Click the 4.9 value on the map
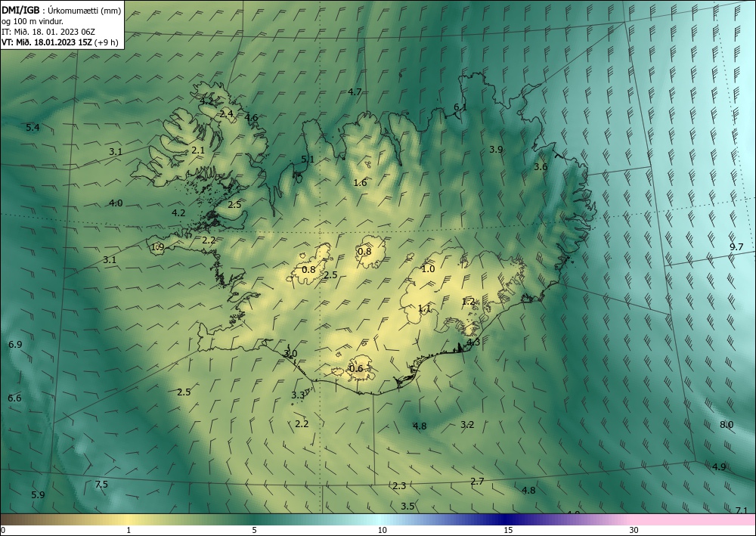Screen dimensions: 756x536 (x=720, y=466)
